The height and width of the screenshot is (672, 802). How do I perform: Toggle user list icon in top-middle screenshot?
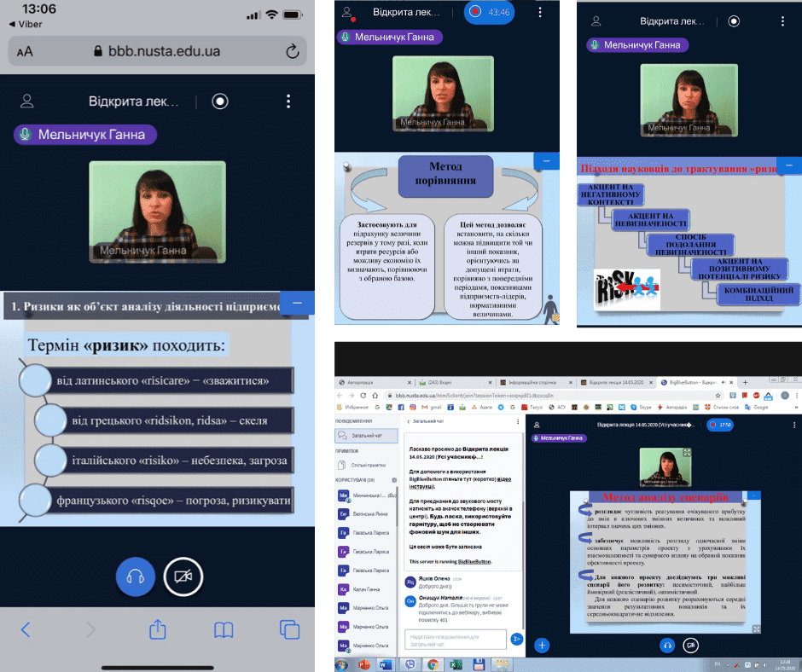point(348,13)
